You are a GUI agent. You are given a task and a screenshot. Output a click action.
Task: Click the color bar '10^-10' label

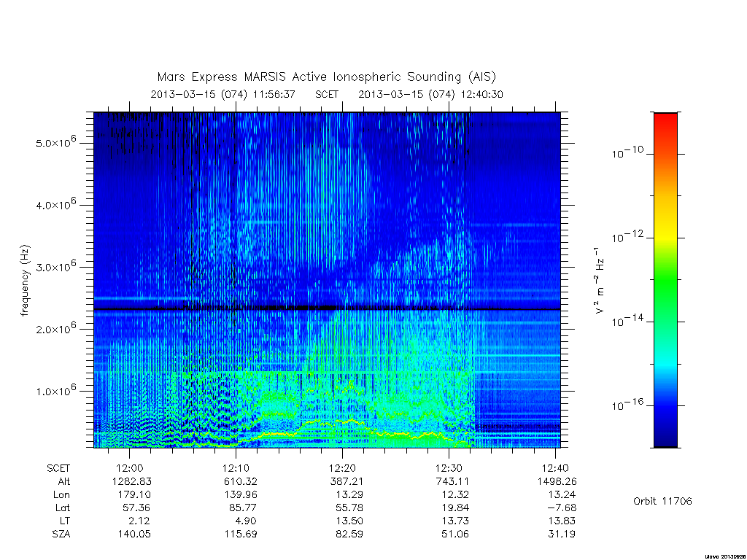627,152
